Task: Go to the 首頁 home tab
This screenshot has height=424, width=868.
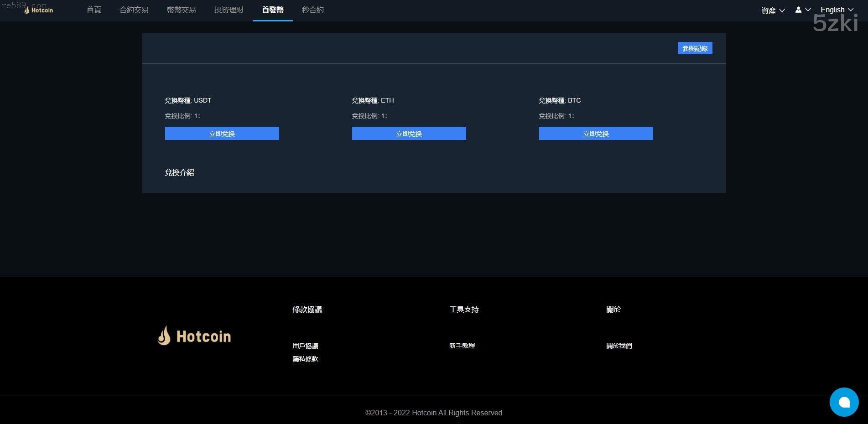Action: (94, 10)
